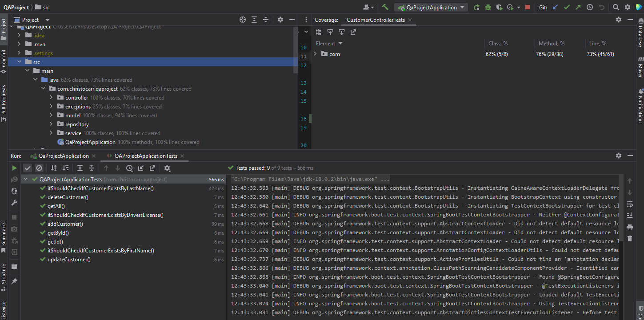This screenshot has height=320, width=644.
Task: Select QaProjectApplication class in Project tree
Action: 90,142
